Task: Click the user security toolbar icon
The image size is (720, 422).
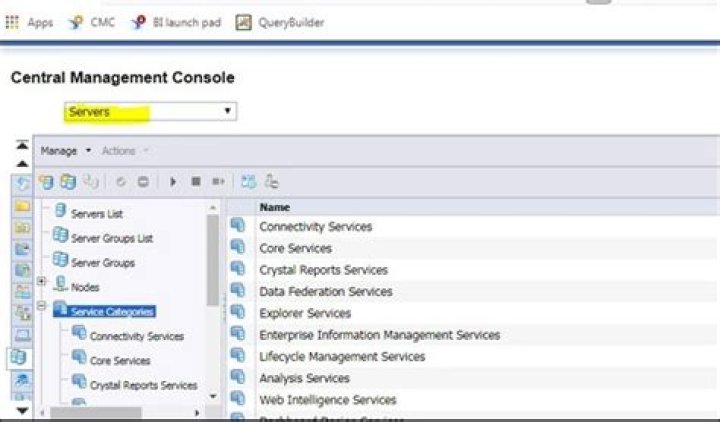Action: pos(271,182)
